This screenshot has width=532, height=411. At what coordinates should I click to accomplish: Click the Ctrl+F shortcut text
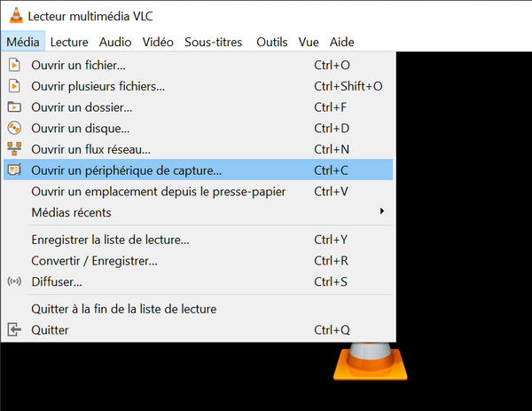[x=330, y=107]
